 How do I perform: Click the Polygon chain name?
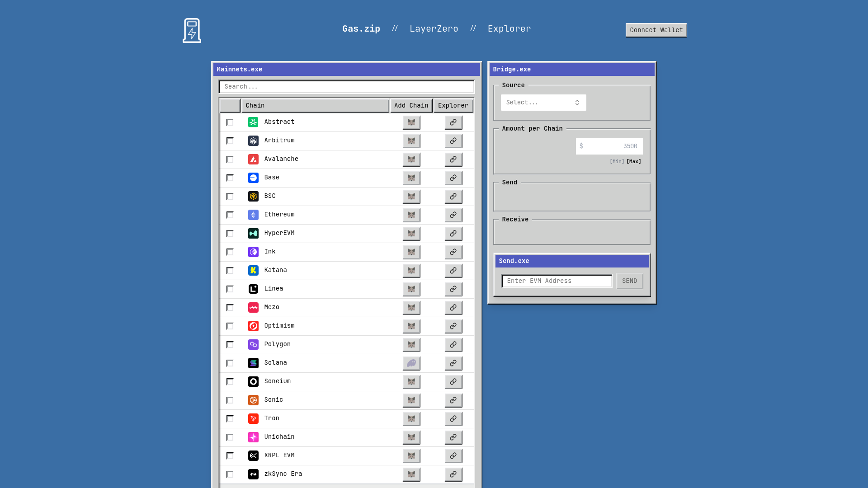click(x=278, y=344)
